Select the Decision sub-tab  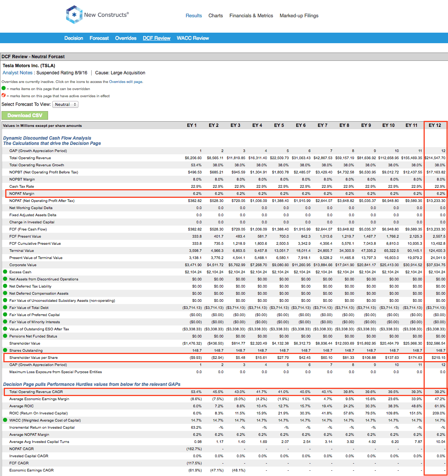74,38
